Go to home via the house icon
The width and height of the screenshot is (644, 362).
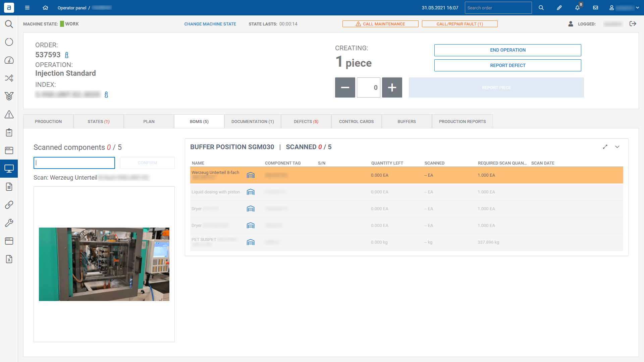pyautogui.click(x=45, y=8)
